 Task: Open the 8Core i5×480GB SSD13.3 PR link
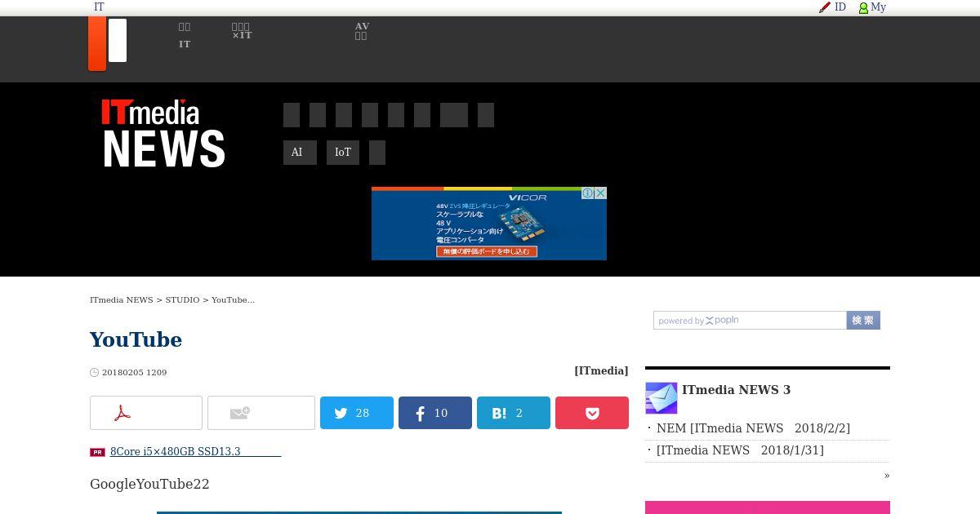point(195,452)
